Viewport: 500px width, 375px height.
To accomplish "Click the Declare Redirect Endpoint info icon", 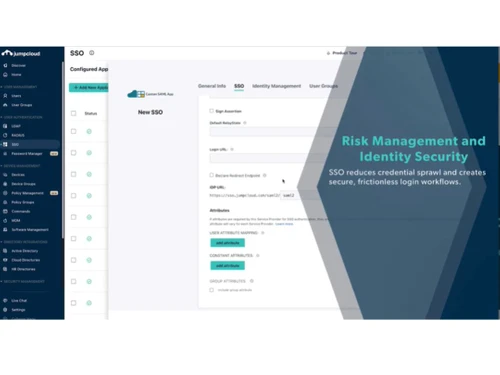I will point(265,175).
